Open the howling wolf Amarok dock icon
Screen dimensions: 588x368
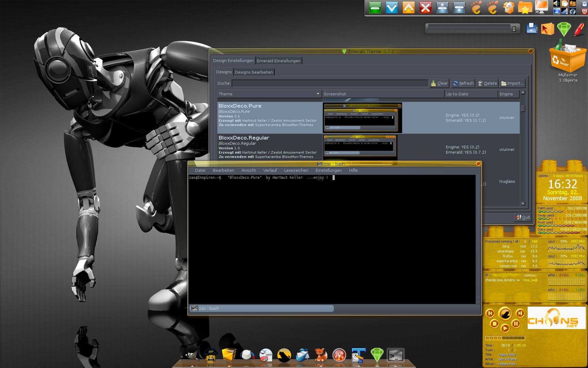284,355
